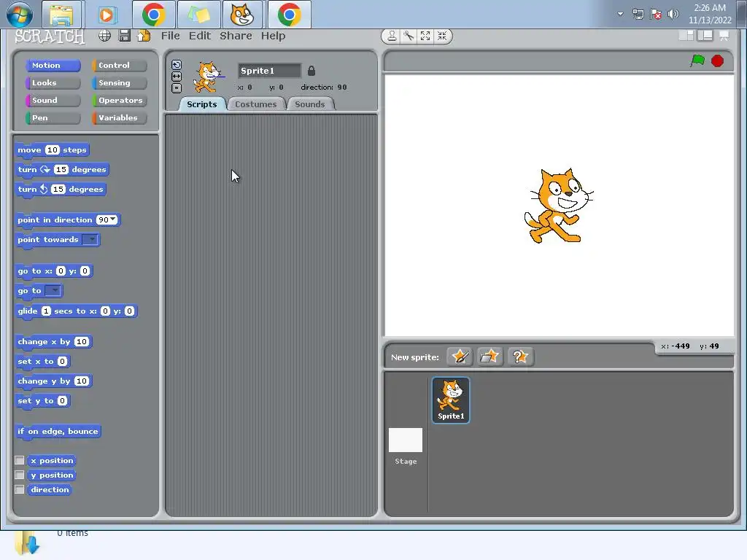Get a surprise sprite
This screenshot has height=560, width=747.
coord(519,357)
